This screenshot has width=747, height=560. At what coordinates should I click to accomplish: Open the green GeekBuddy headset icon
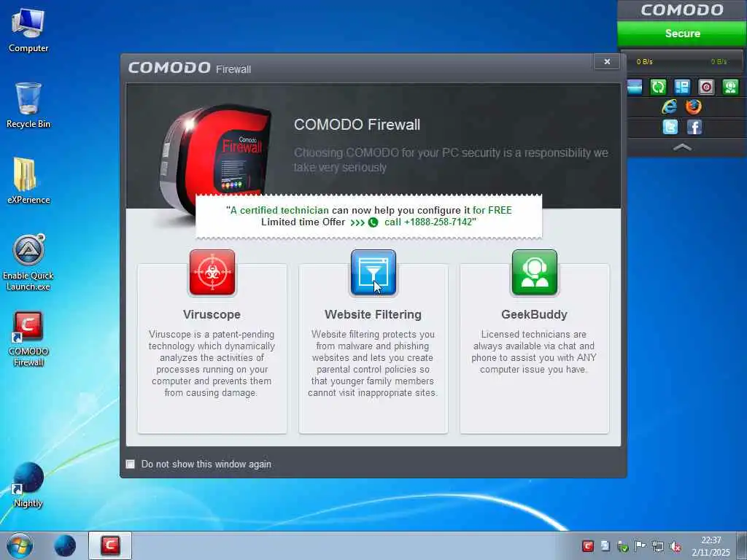pyautogui.click(x=534, y=273)
